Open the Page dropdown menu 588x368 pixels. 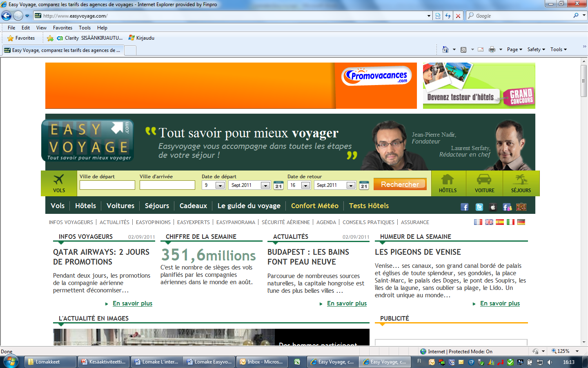coord(514,49)
